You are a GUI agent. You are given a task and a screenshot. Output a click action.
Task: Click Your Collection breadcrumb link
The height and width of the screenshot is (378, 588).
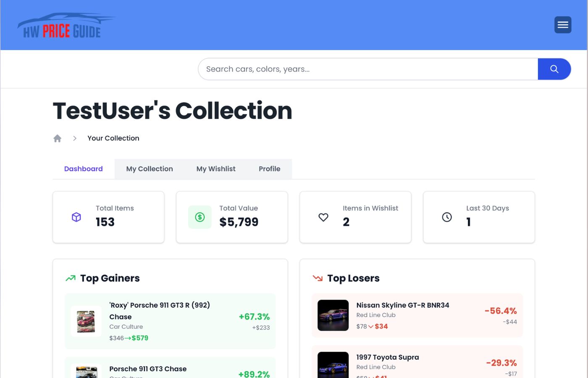(113, 138)
